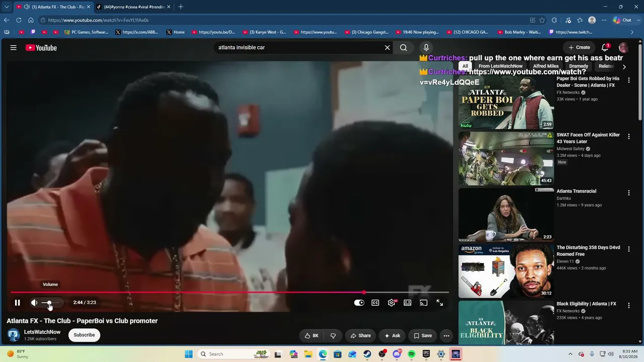The width and height of the screenshot is (644, 362).
Task: Show more bookmarks with overflow chevron
Action: click(632, 32)
